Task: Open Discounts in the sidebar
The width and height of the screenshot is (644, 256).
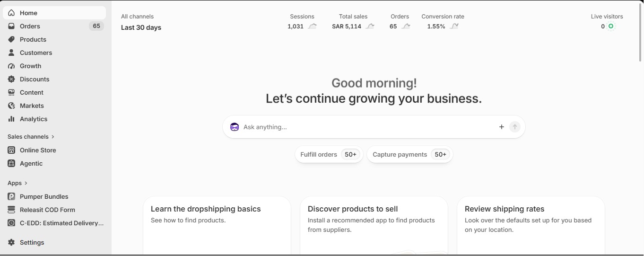Action: (x=54, y=79)
